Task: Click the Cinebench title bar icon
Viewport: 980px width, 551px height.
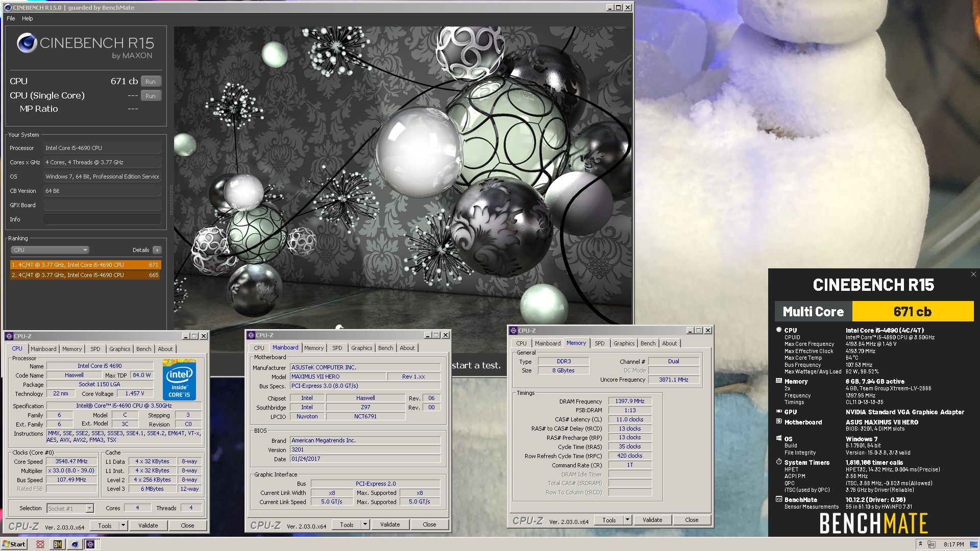Action: tap(8, 8)
